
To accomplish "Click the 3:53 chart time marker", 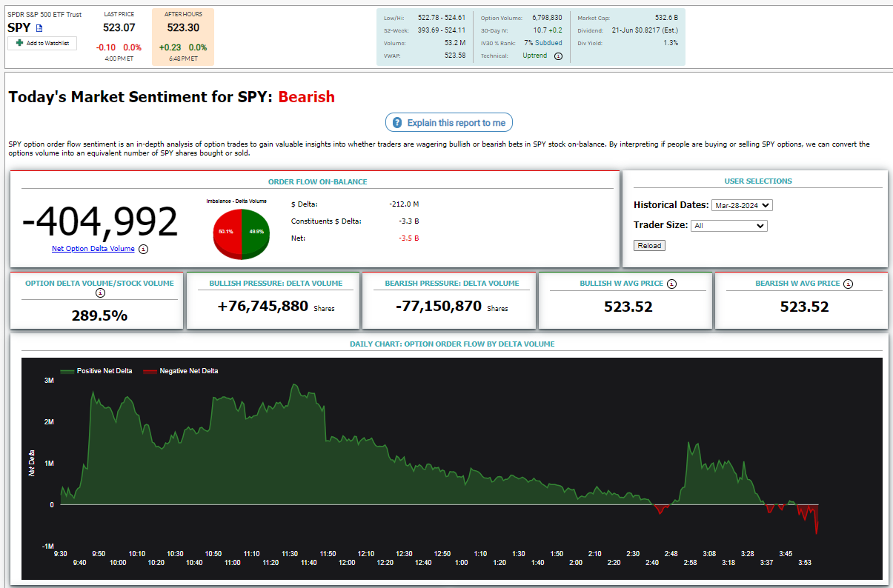I will [x=805, y=563].
